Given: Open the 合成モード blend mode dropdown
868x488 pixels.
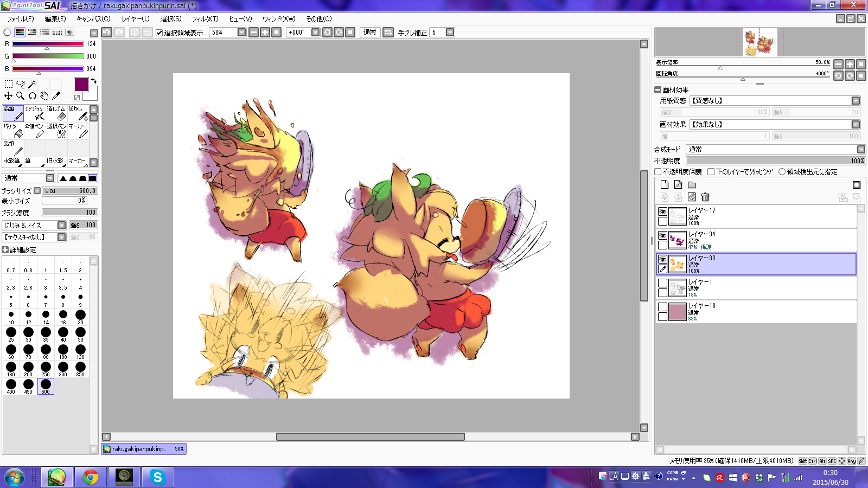Looking at the screenshot, I should [861, 150].
